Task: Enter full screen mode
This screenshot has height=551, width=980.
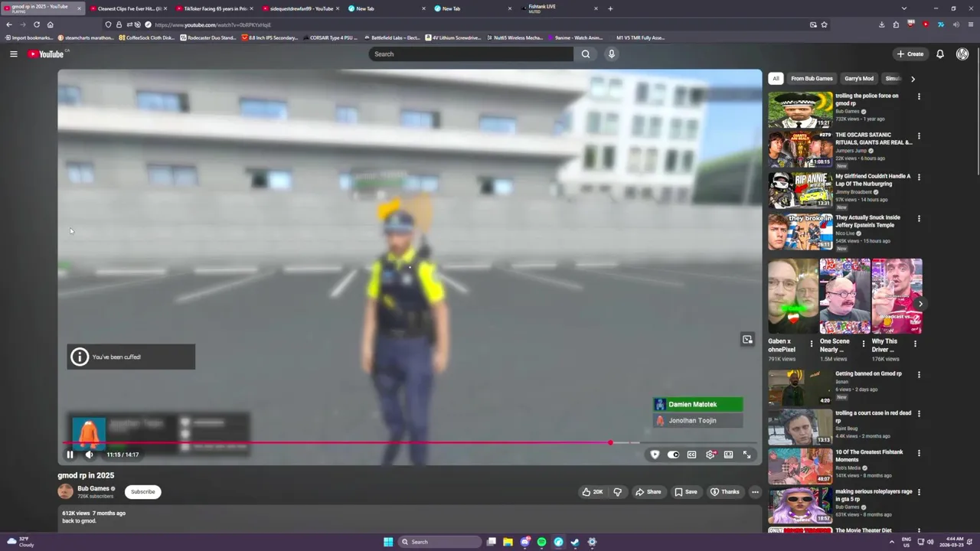Action: pyautogui.click(x=747, y=455)
